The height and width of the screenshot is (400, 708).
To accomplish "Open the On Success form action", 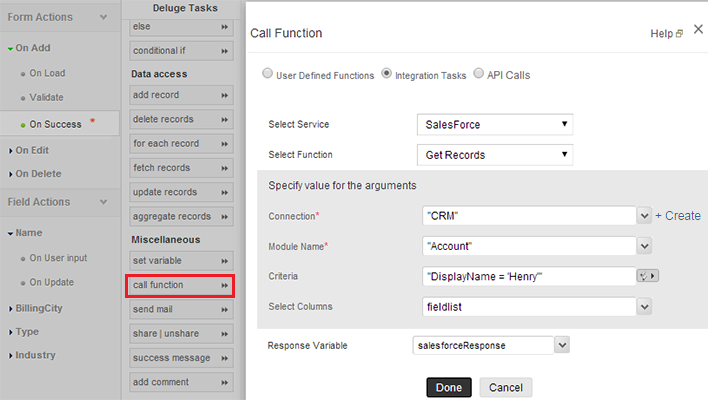I will coord(55,124).
